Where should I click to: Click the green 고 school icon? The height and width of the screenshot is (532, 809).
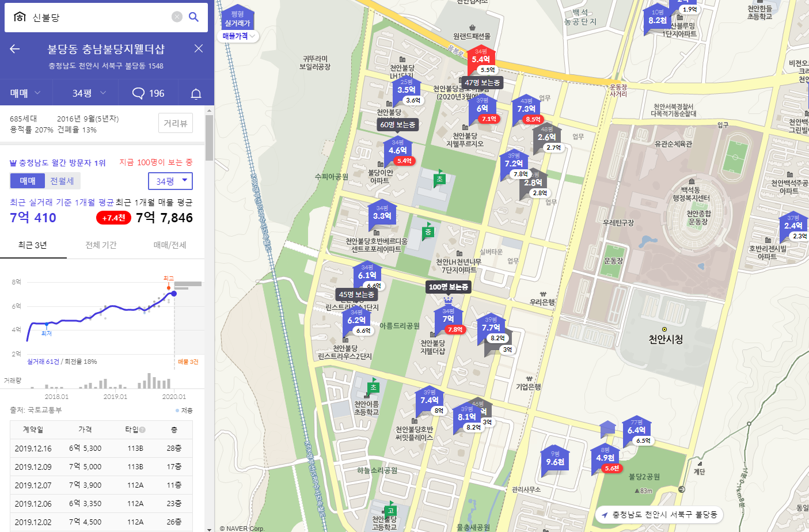(390, 511)
